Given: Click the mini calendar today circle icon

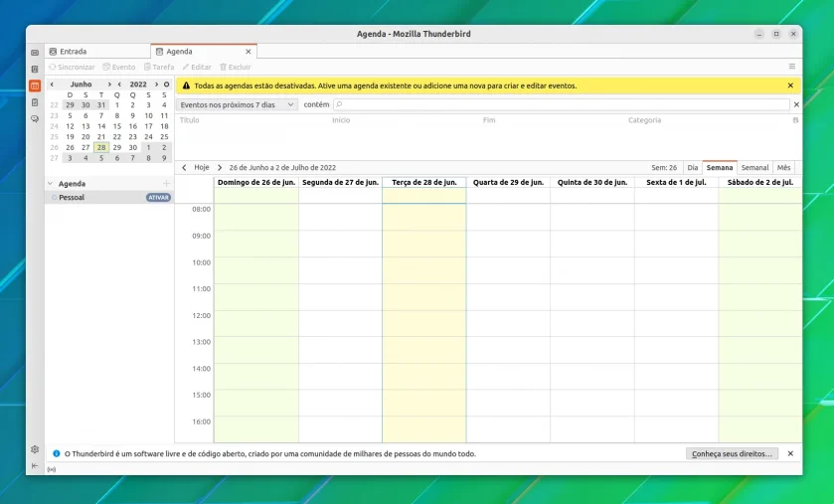Looking at the screenshot, I should point(166,84).
